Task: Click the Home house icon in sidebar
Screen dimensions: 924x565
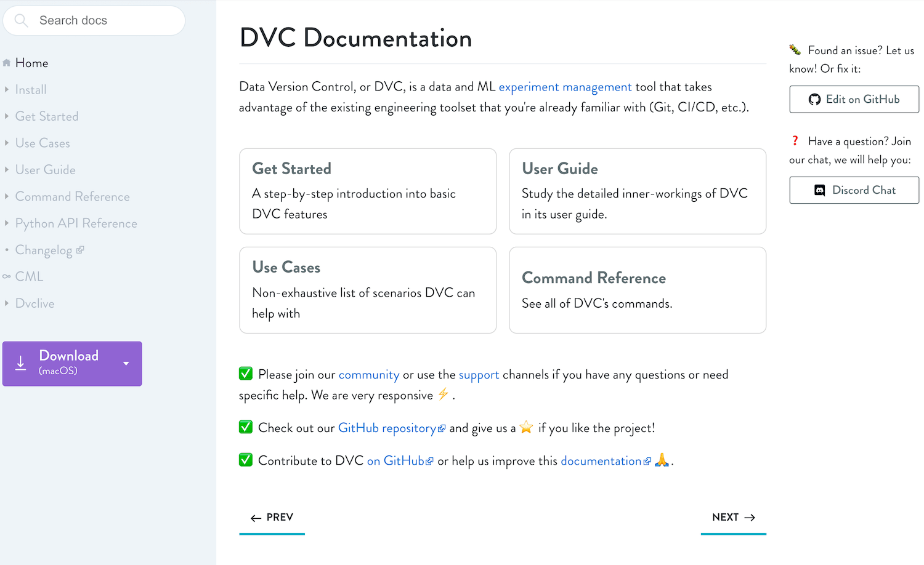Action: (6, 62)
